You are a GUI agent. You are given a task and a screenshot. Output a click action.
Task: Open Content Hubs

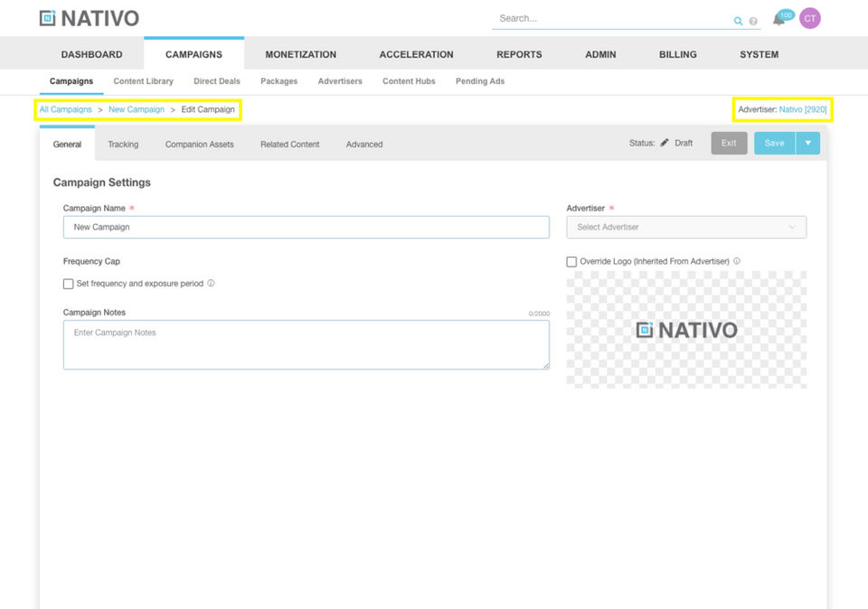pyautogui.click(x=409, y=81)
